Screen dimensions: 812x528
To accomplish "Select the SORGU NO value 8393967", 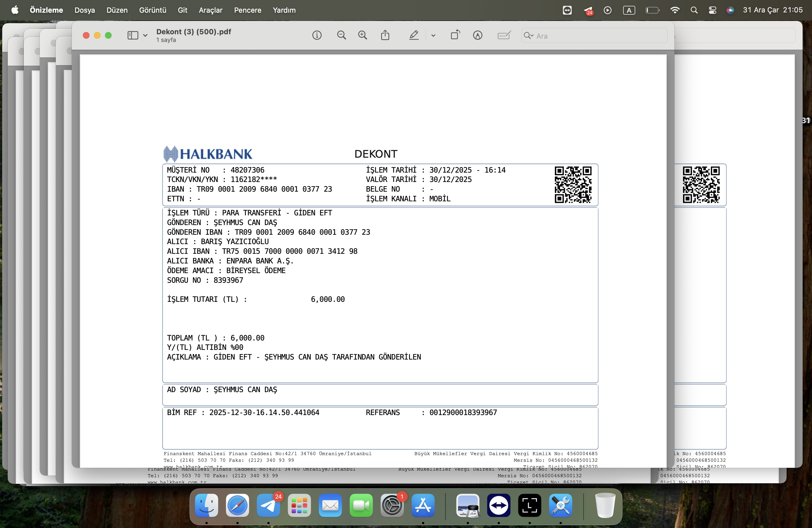I will coord(228,280).
